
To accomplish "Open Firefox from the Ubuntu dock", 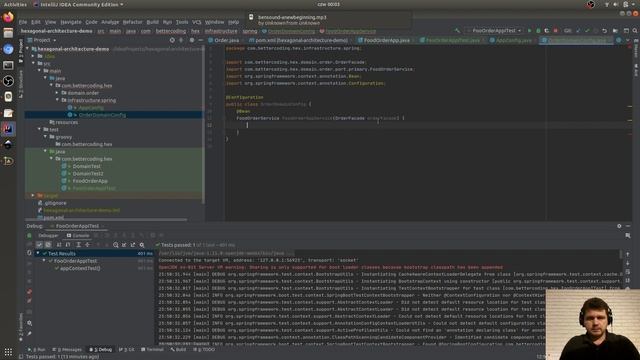I will click(x=8, y=17).
